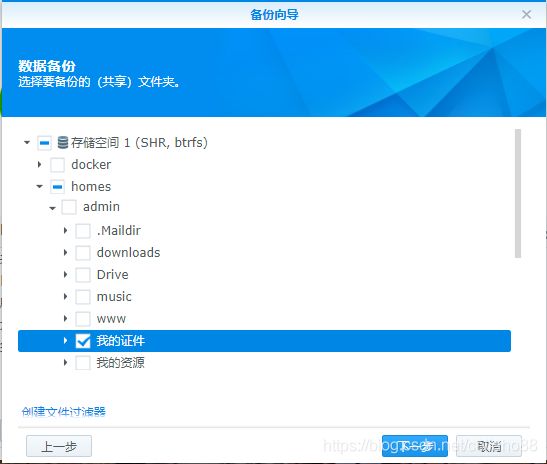The image size is (547, 464).
Task: Collapse the storage volume 1 tree node
Action: click(27, 142)
